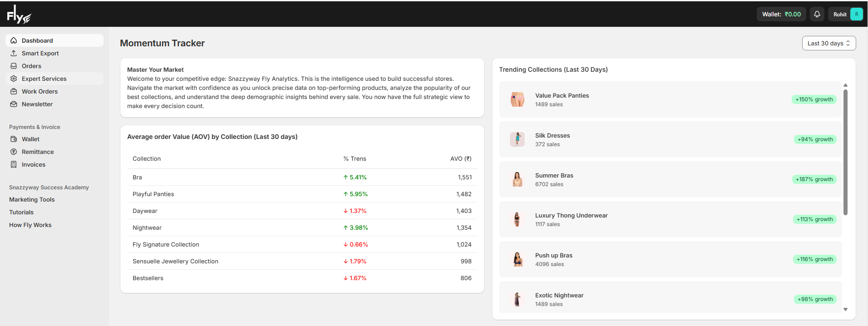868x326 pixels.
Task: Click the Expert Services gear icon
Action: tap(14, 79)
